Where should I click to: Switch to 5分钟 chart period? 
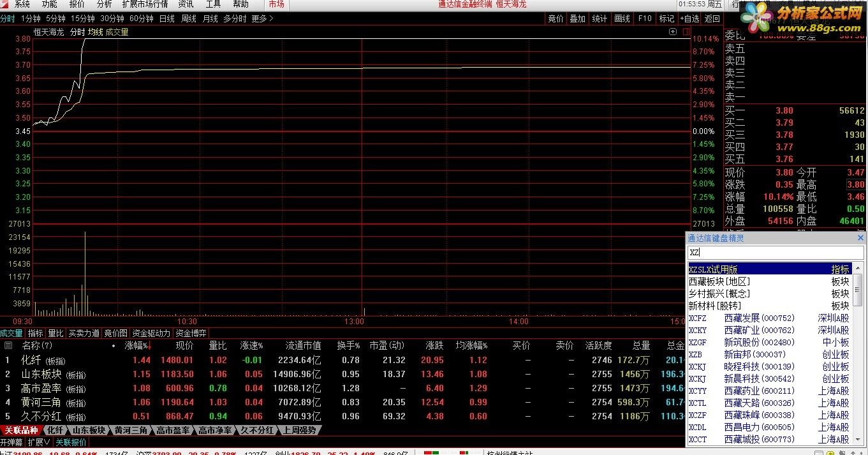55,19
